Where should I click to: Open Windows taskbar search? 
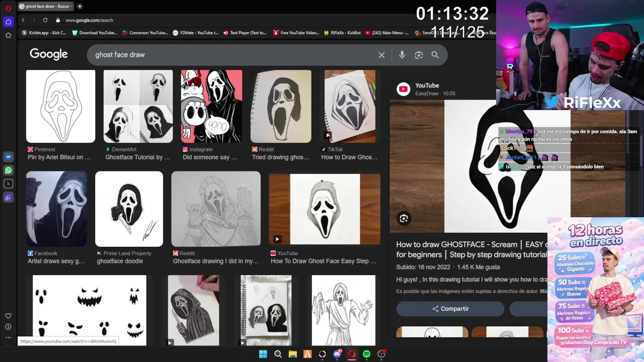click(278, 354)
